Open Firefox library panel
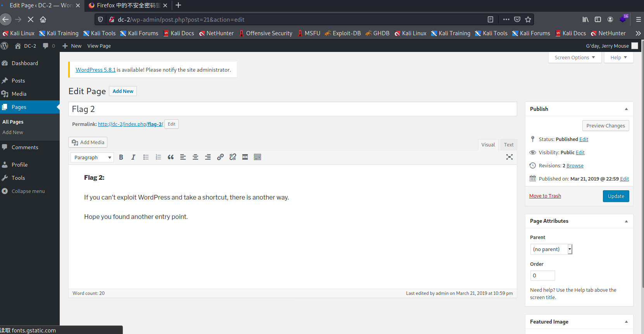Viewport: 644px width, 334px height. [585, 19]
